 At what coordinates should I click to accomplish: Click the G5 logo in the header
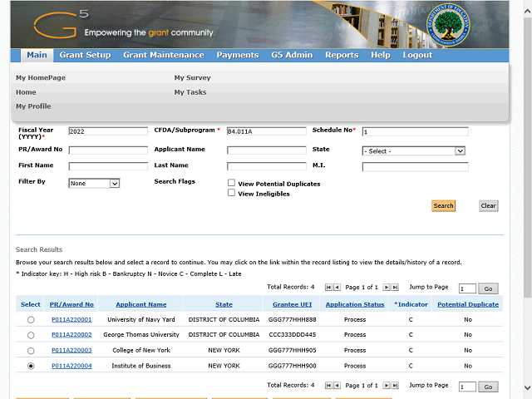56,23
